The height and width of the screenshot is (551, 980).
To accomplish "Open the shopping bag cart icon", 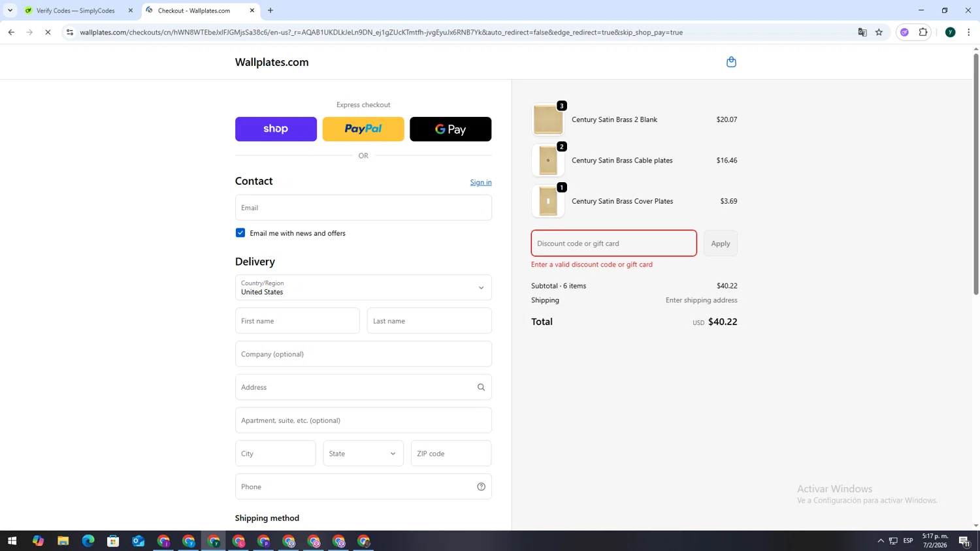I will 731,62.
